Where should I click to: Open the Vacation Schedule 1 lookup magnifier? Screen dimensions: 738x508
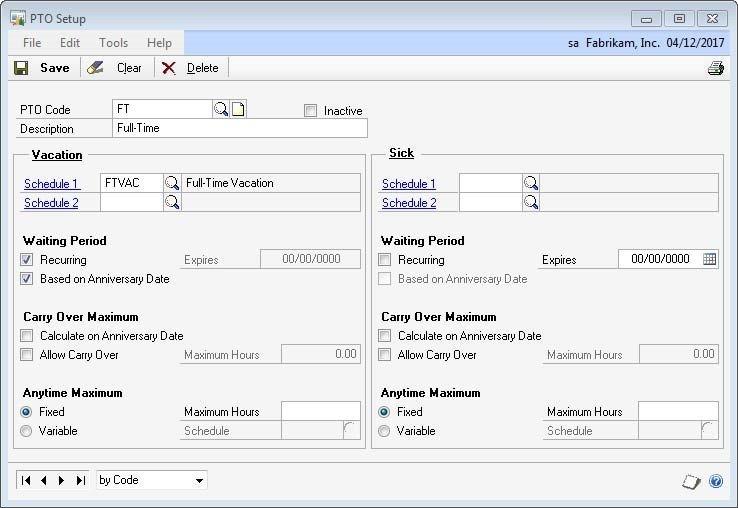[x=172, y=183]
